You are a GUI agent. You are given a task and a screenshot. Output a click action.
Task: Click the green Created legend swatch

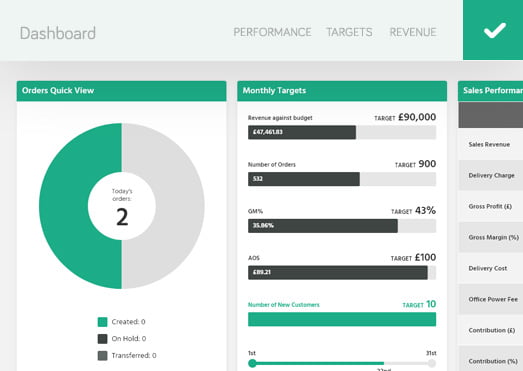tap(102, 322)
